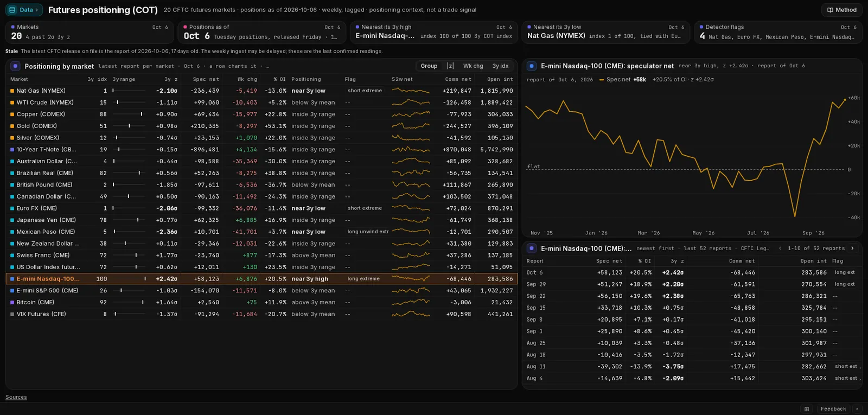The image size is (868, 415).
Task: Open the Positions as of card
Action: [x=261, y=32]
